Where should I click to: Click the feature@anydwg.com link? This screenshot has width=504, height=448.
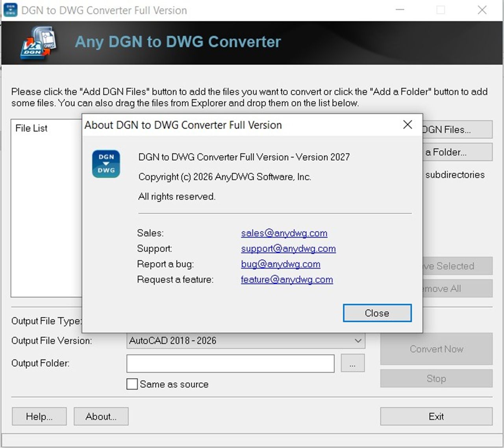287,279
